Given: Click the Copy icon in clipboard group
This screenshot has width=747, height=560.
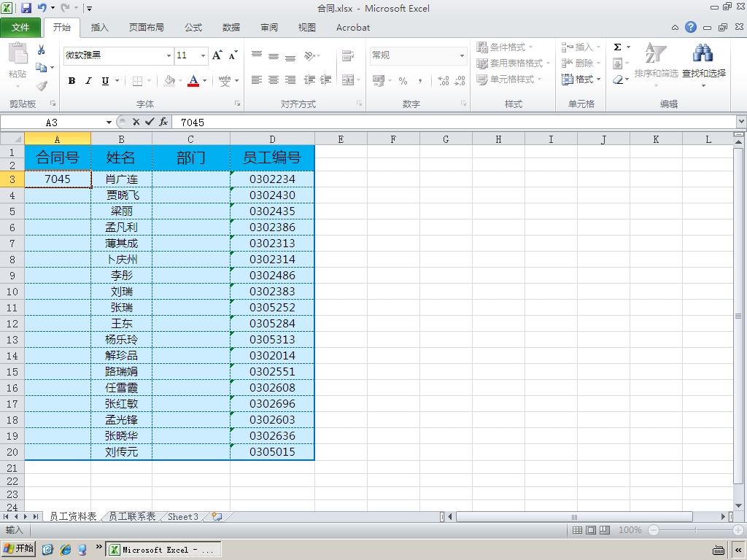Looking at the screenshot, I should 42,68.
